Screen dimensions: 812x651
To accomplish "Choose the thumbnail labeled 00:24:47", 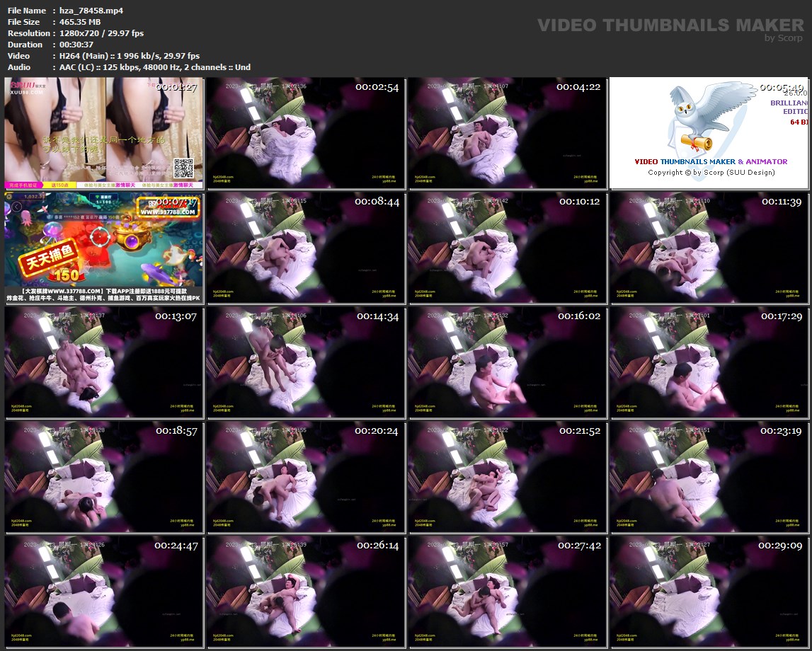I will click(x=104, y=592).
